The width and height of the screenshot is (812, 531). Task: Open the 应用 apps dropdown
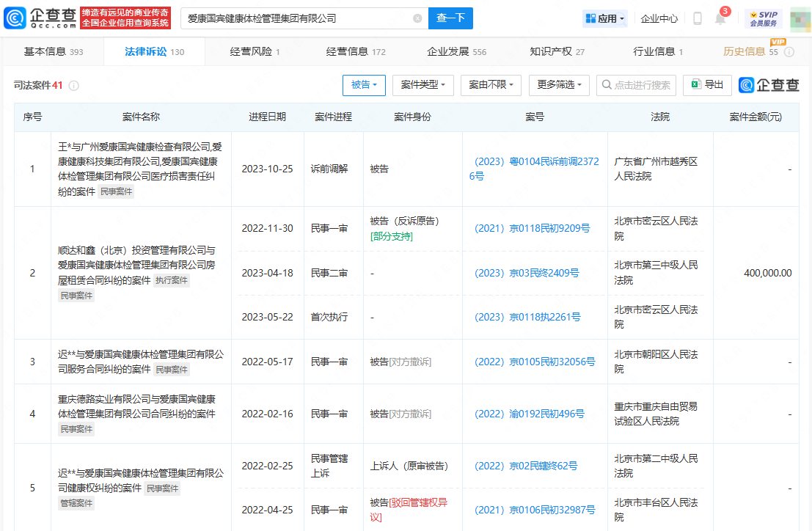[605, 18]
